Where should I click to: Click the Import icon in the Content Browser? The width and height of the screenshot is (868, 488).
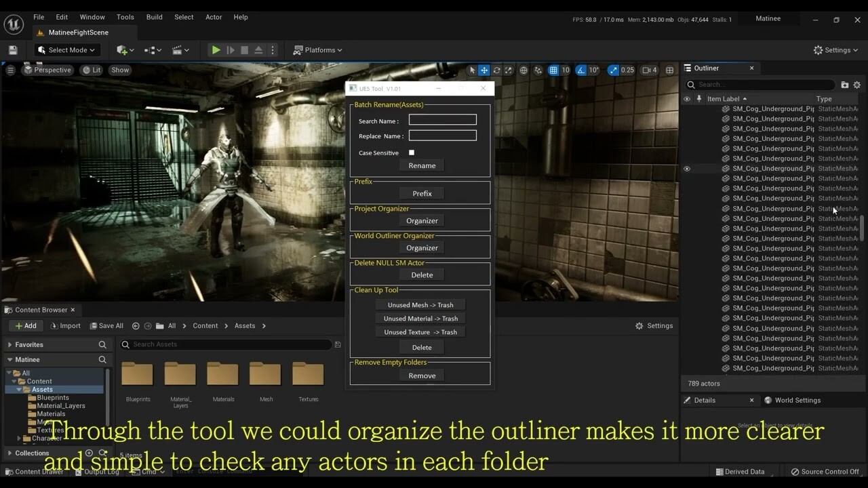tap(65, 325)
